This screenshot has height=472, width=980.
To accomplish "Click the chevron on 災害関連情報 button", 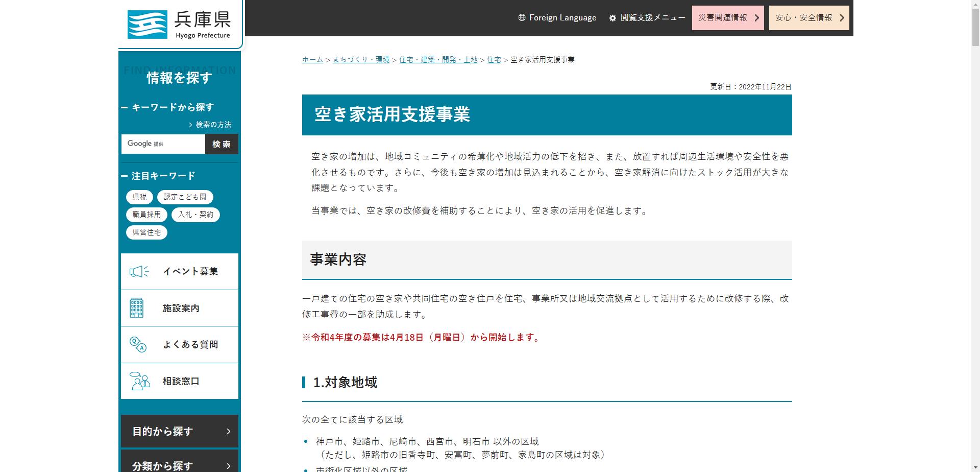I will [x=756, y=18].
